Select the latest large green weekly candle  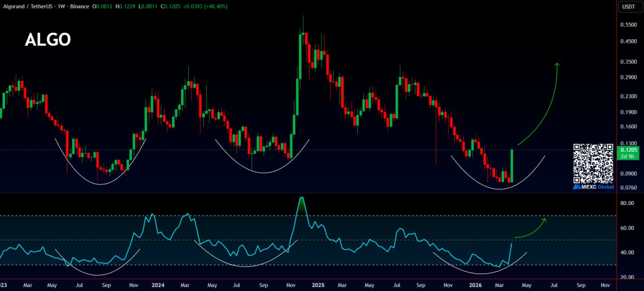(512, 165)
